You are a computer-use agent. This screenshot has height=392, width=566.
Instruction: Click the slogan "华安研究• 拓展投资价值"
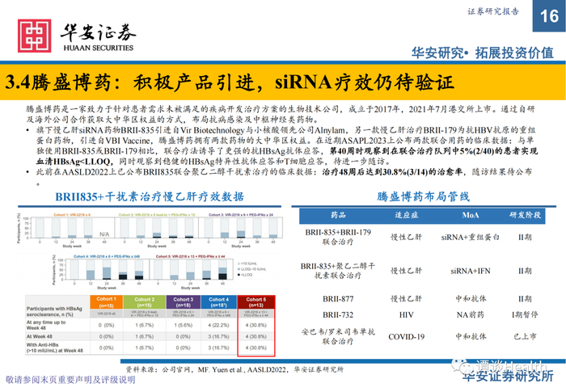click(x=483, y=53)
